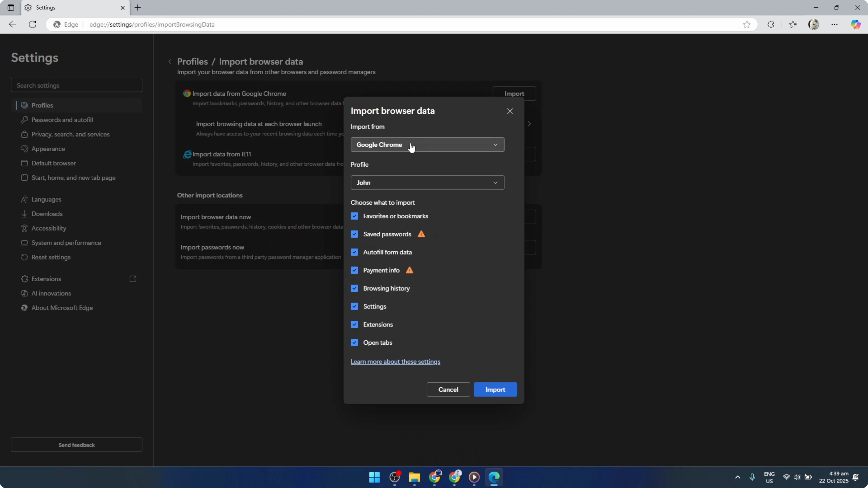Open the Favorites list icon in toolbar

[793, 24]
